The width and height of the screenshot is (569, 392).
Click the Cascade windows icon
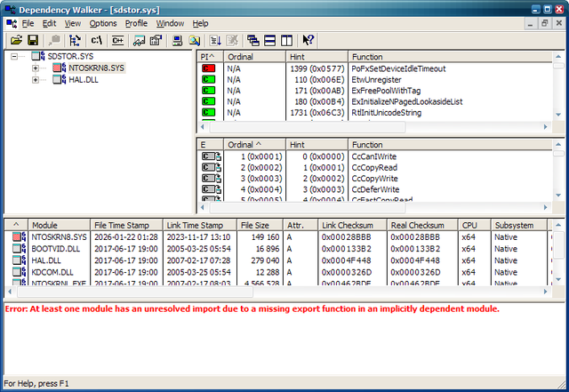(252, 40)
